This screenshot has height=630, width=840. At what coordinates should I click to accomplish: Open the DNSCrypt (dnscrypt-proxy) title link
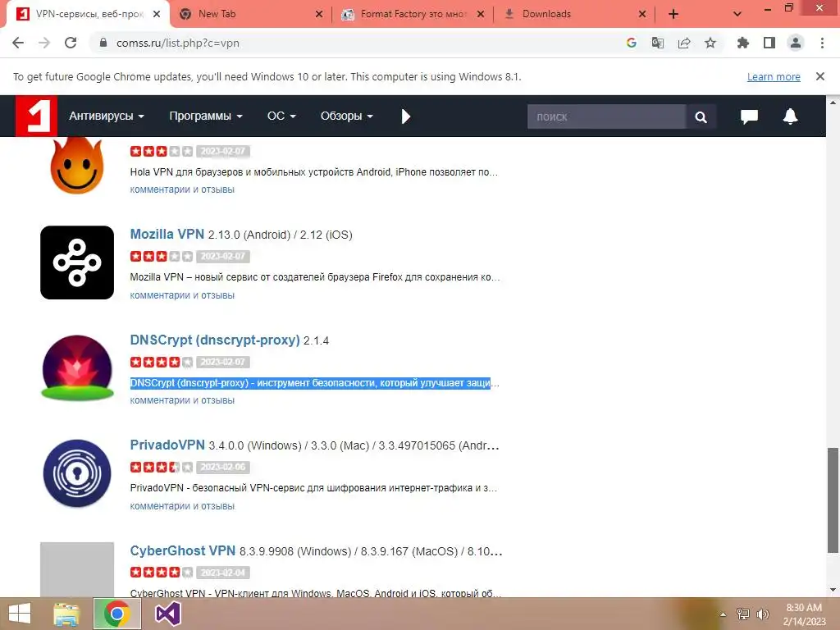pos(215,340)
